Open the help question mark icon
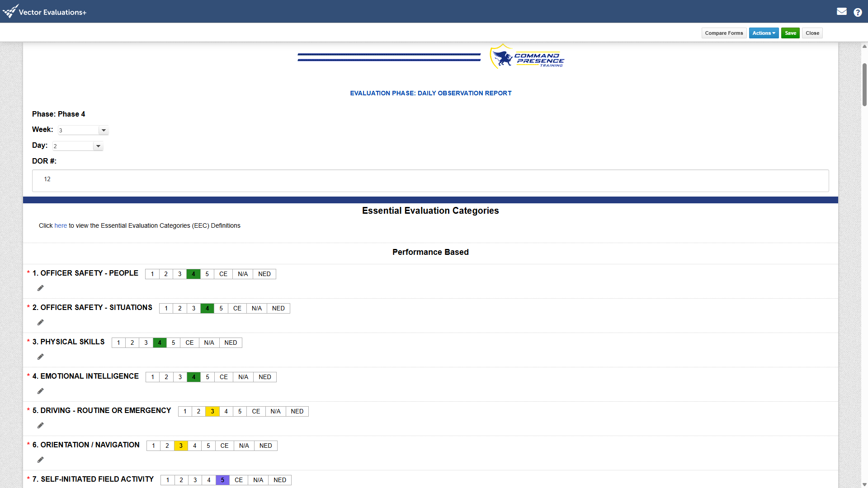The width and height of the screenshot is (868, 488). (858, 12)
